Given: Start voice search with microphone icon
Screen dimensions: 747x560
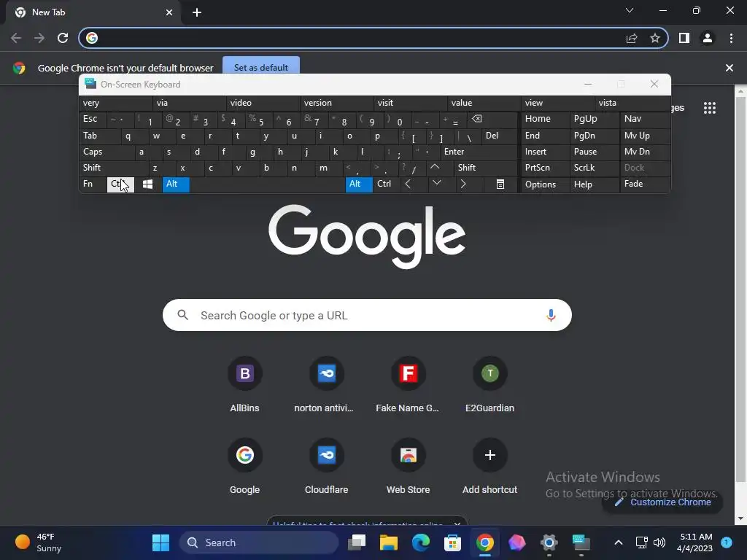Looking at the screenshot, I should 551,315.
